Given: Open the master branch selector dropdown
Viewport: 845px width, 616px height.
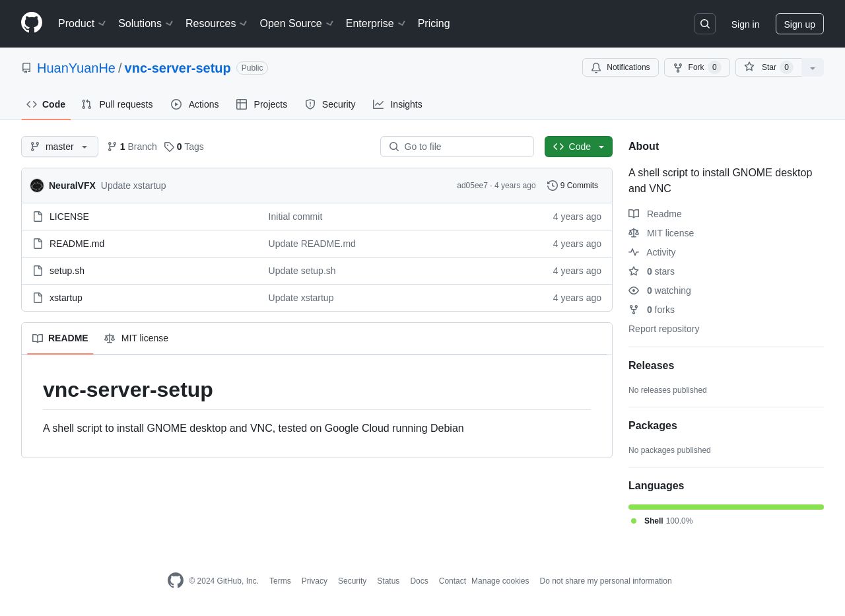Looking at the screenshot, I should (59, 147).
